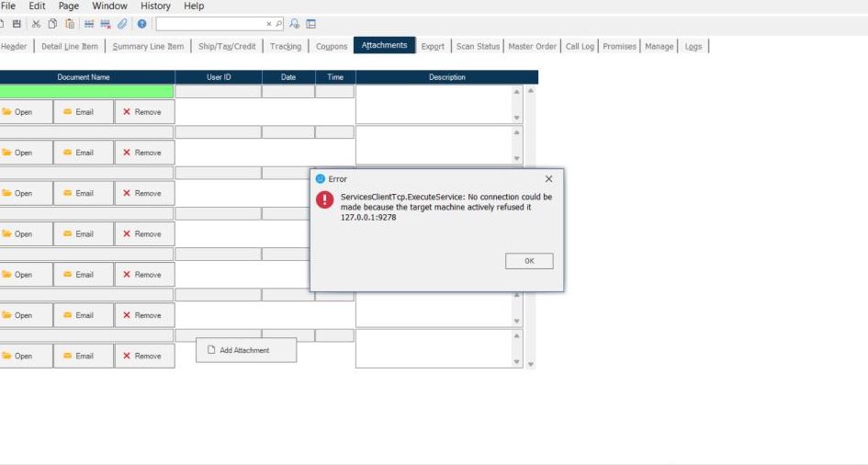The image size is (868, 465).
Task: Click the magnifier icon inside the search box
Action: pos(278,24)
